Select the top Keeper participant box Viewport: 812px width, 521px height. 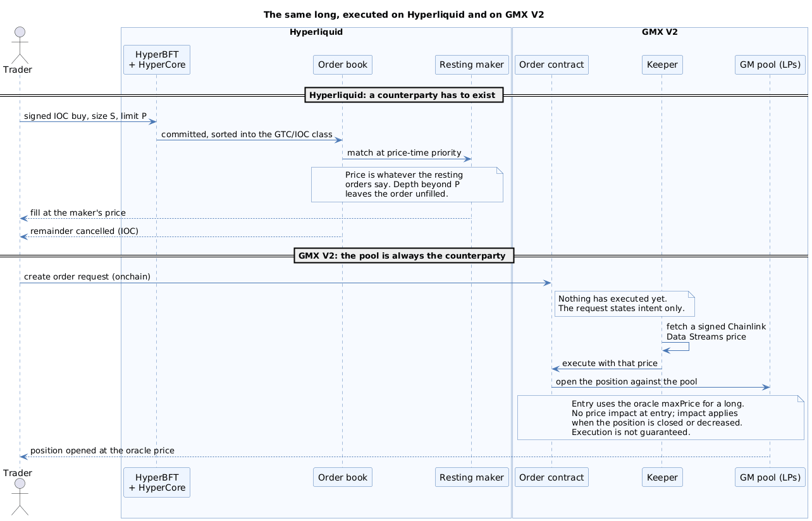point(662,65)
